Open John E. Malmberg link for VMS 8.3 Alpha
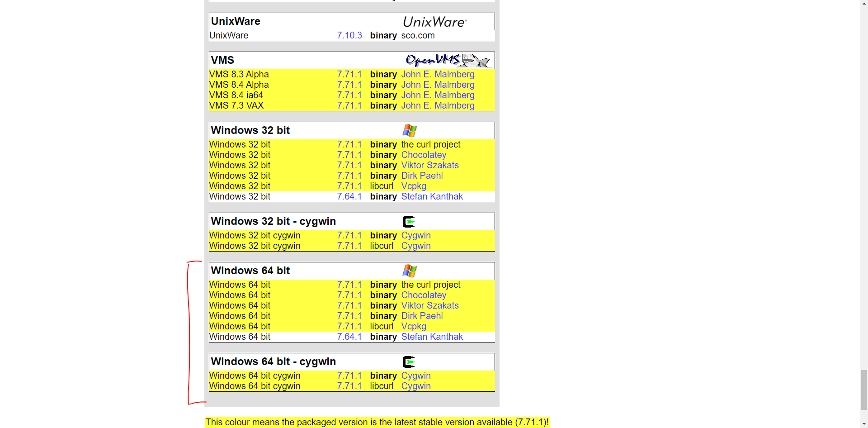The image size is (868, 428). click(438, 74)
